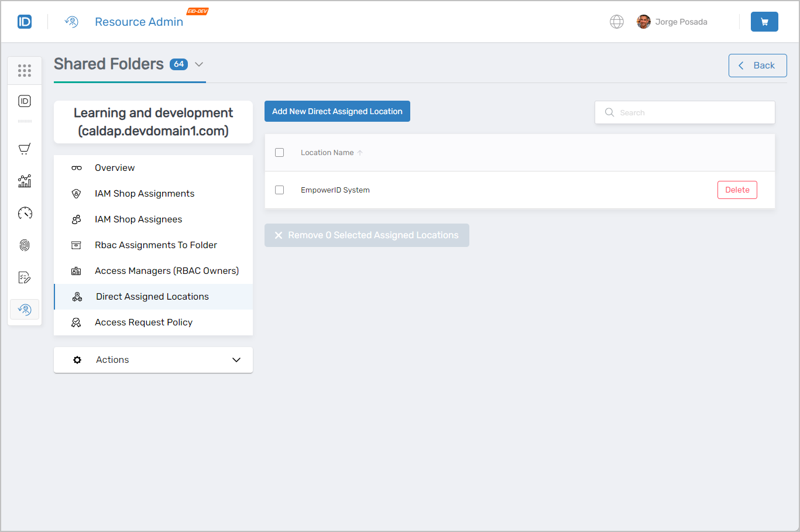Go to Access Request Policy
The height and width of the screenshot is (532, 800).
143,322
